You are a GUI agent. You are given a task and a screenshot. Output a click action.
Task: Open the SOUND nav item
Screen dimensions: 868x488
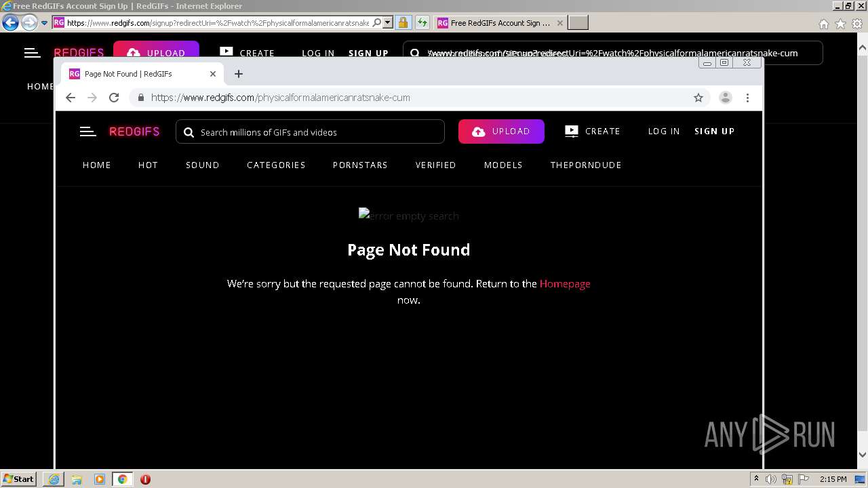[x=203, y=165]
